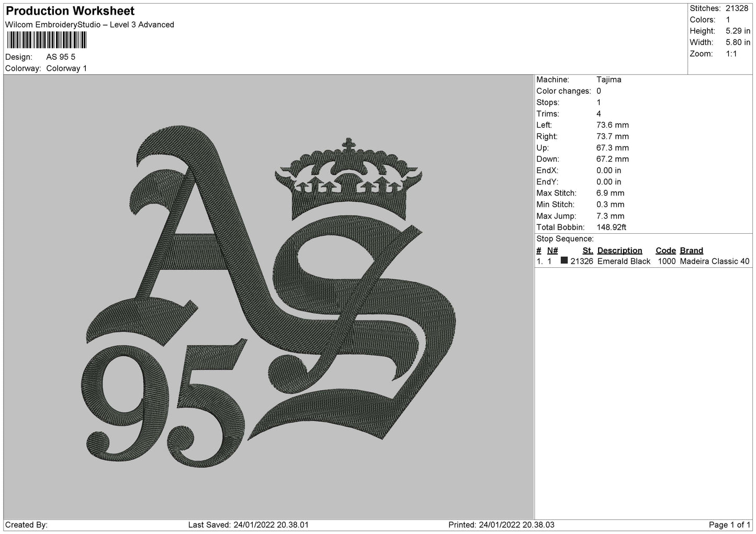Image resolution: width=756 pixels, height=534 pixels.
Task: Click the Max Stitch value 6.9 mm
Action: 611,194
